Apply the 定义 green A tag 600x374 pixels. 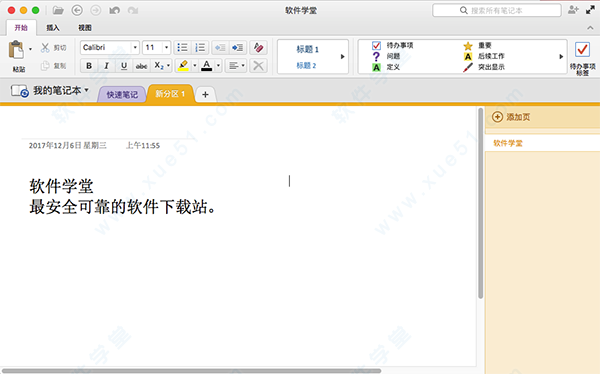pos(386,67)
